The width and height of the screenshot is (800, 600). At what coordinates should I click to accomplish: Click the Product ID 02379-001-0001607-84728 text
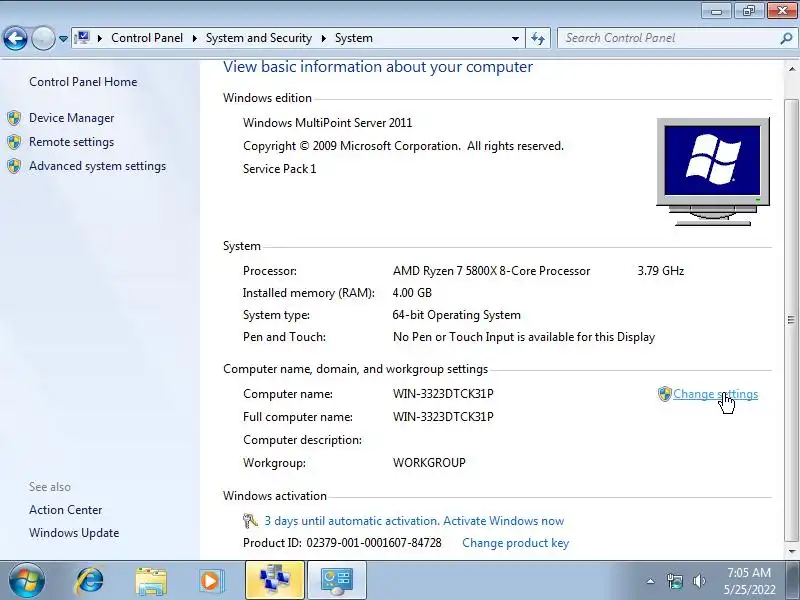pos(342,543)
